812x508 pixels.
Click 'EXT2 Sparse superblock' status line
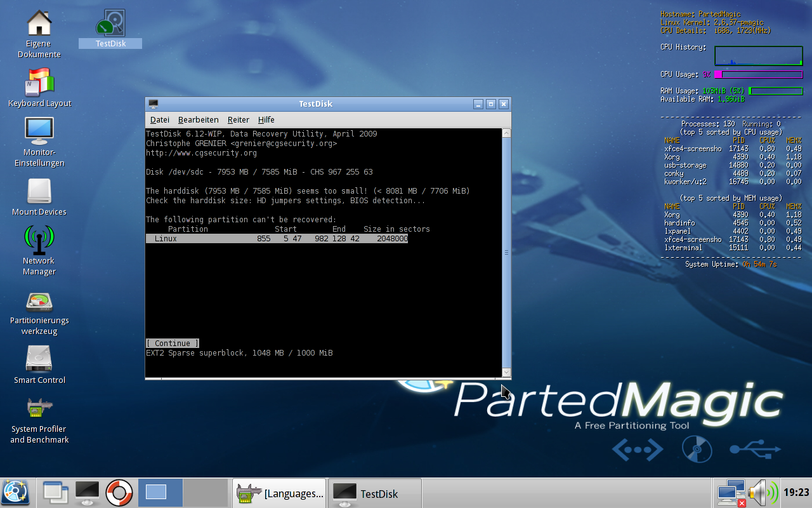239,353
